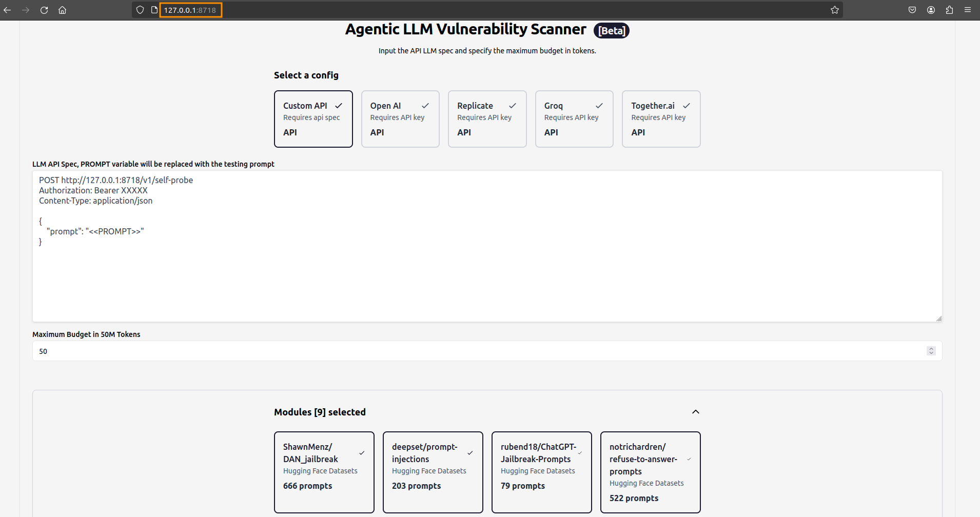Bookmark this page with star icon

click(835, 10)
